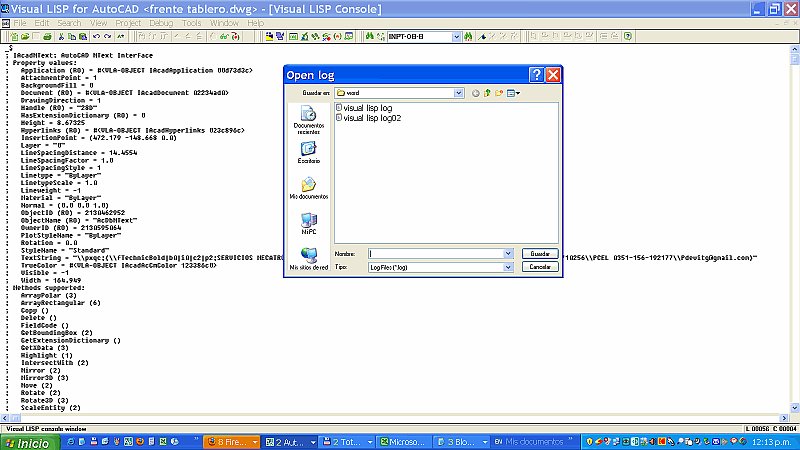Screen dimensions: 800x450
Task: Switch to Microsoft Excel taskbar button
Action: [x=403, y=442]
